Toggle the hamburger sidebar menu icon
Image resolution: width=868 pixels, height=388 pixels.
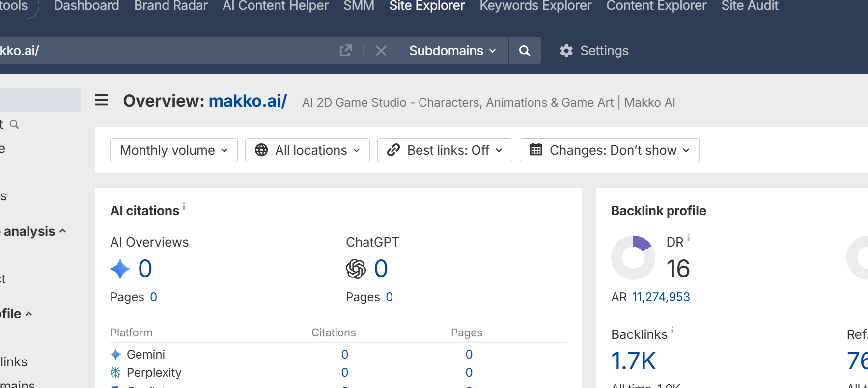102,100
